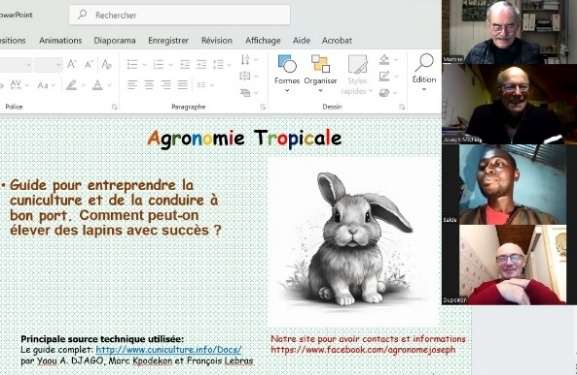Center-align the paragraph text
Screen dimensions: 577x375
[149, 85]
